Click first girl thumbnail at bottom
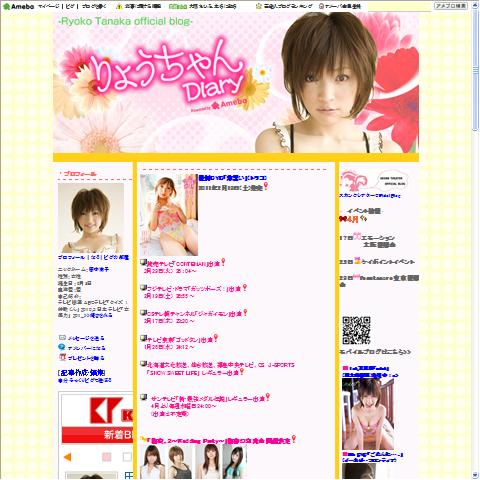The image size is (480, 480). point(152,462)
